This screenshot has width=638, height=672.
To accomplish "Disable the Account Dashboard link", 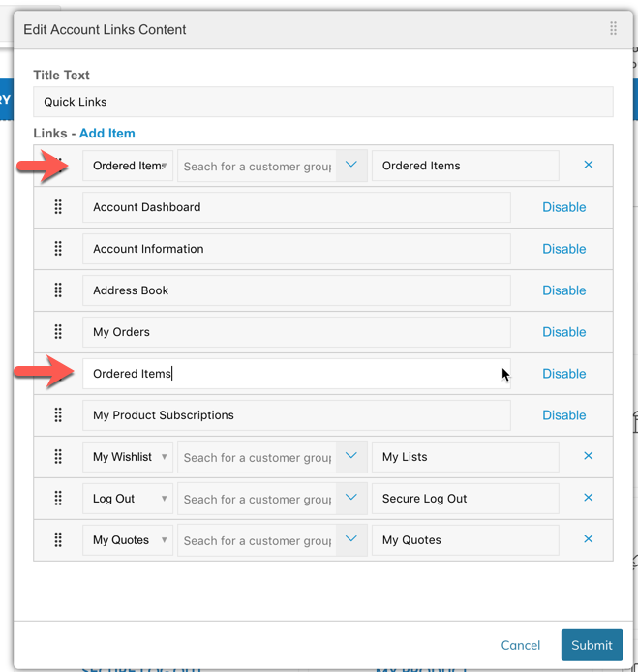I will pyautogui.click(x=563, y=207).
